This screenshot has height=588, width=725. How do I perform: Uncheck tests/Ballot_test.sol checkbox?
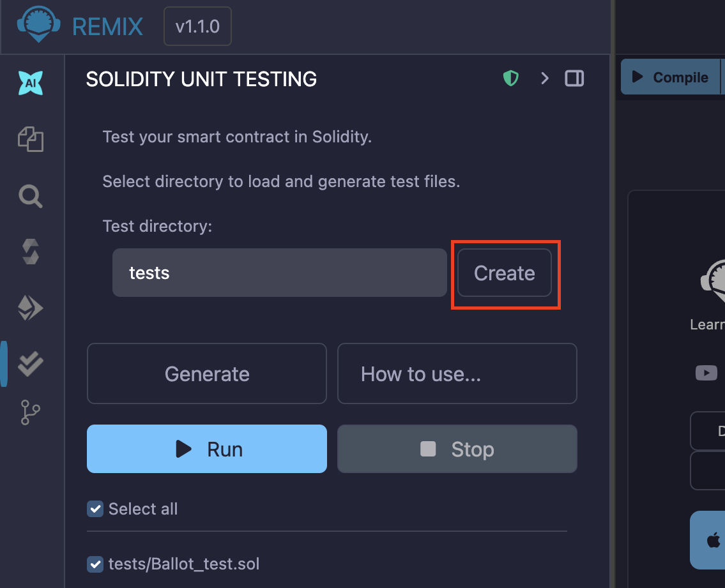coord(95,564)
